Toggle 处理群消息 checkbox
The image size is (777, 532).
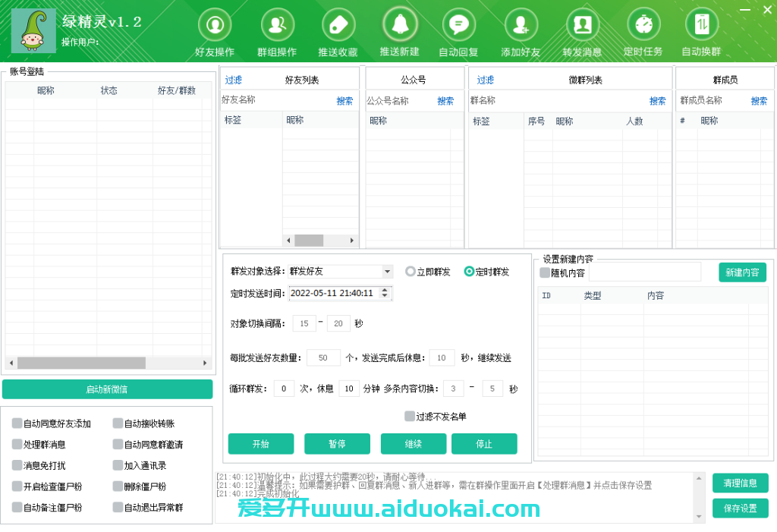(17, 444)
